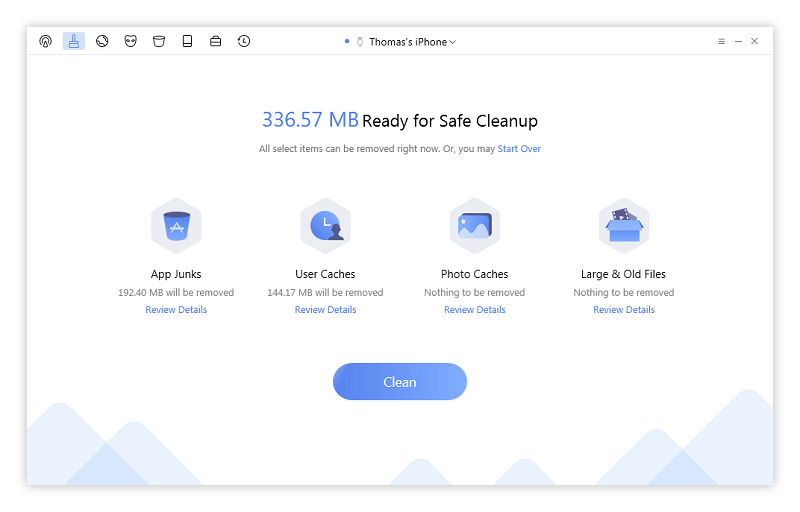The image size is (800, 512).
Task: Click 'Nothing to be removed' under Photo Caches
Action: point(474,293)
